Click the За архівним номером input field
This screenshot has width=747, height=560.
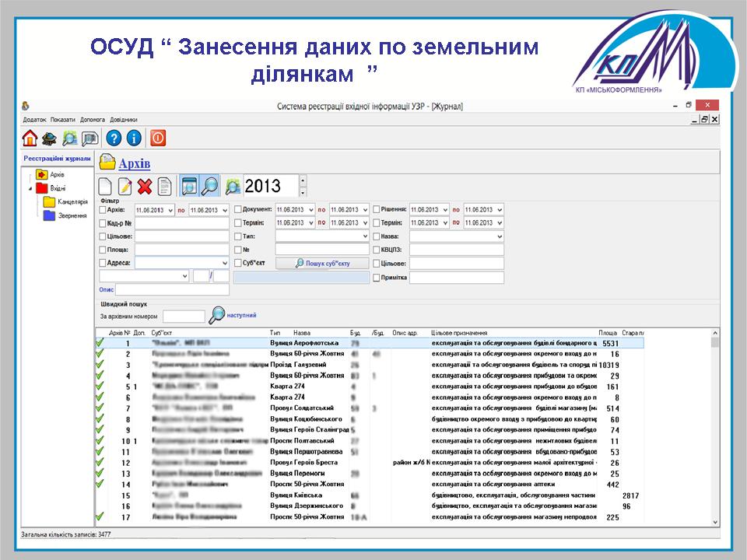click(x=184, y=317)
